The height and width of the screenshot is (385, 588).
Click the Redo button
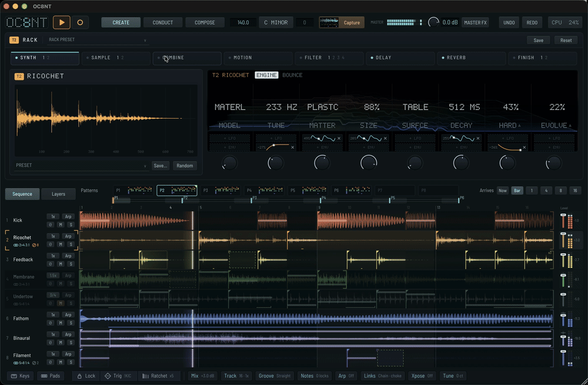pyautogui.click(x=532, y=22)
